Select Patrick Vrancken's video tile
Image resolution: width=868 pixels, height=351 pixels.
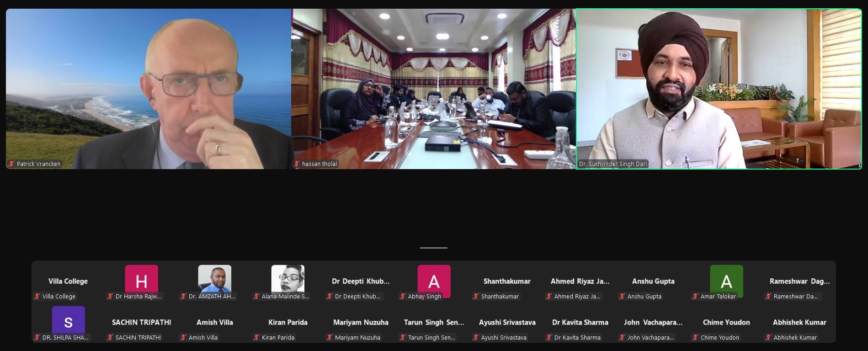[149, 89]
